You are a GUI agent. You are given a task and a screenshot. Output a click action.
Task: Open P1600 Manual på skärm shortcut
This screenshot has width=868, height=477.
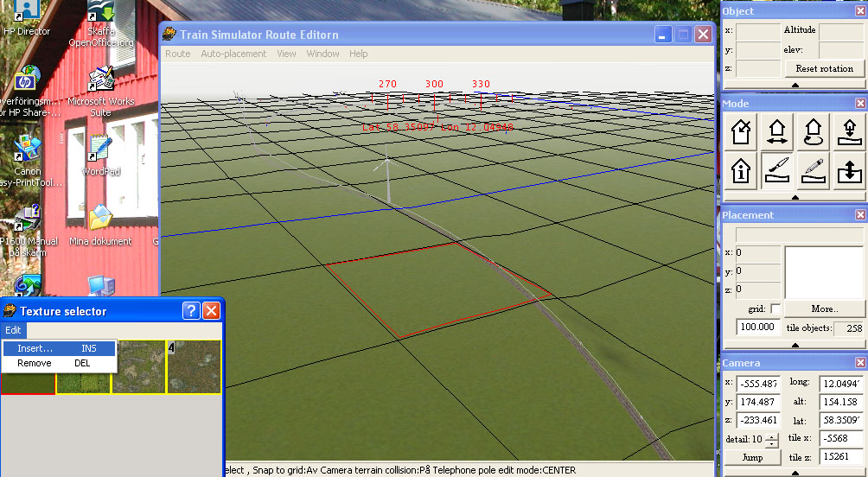28,231
